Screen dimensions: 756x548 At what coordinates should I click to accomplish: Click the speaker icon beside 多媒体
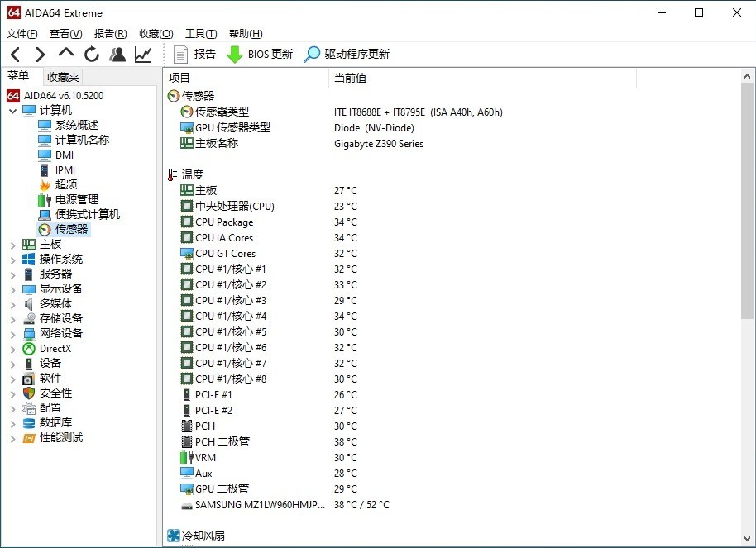pyautogui.click(x=29, y=304)
